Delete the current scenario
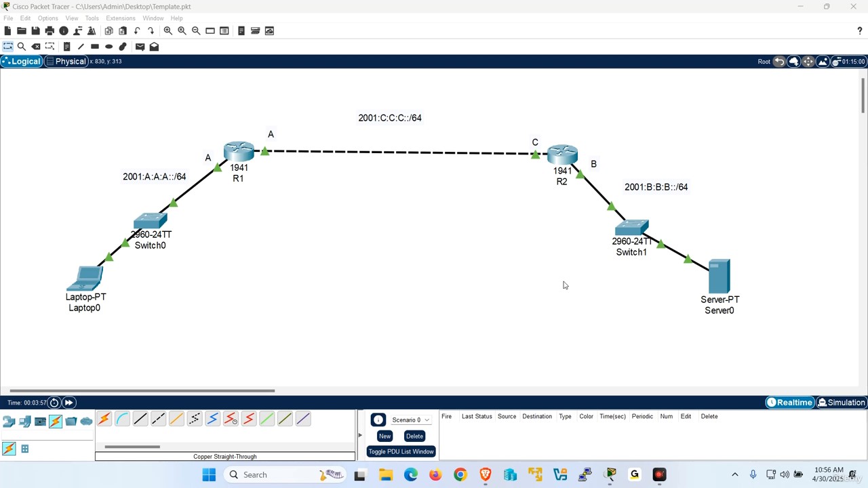This screenshot has width=868, height=488. (414, 436)
